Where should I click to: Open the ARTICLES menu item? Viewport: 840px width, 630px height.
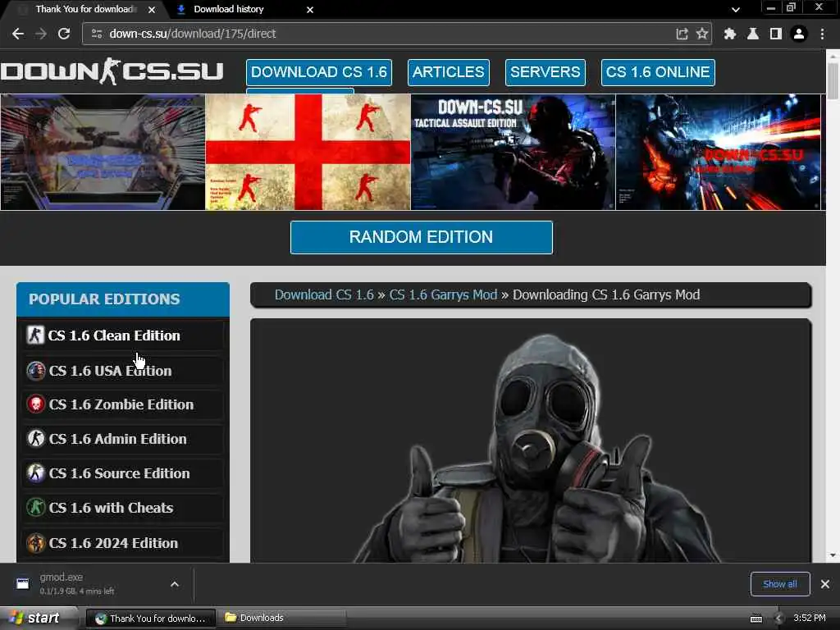coord(449,72)
